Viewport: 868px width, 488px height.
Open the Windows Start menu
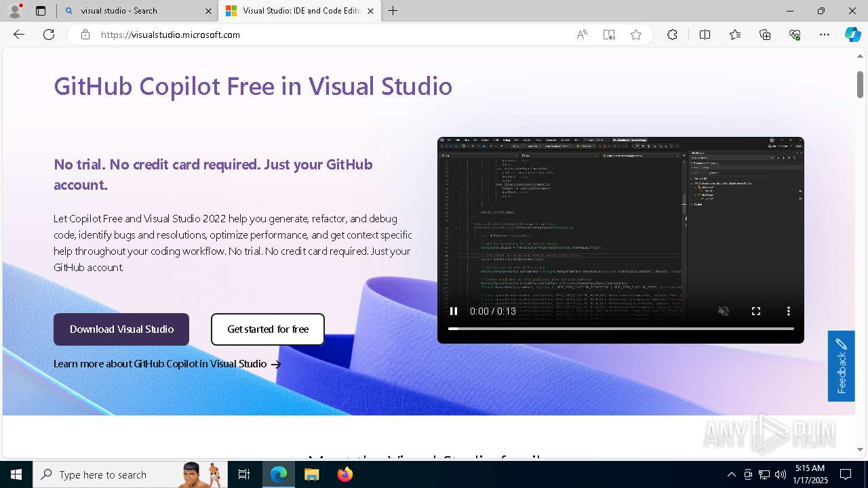pyautogui.click(x=16, y=474)
